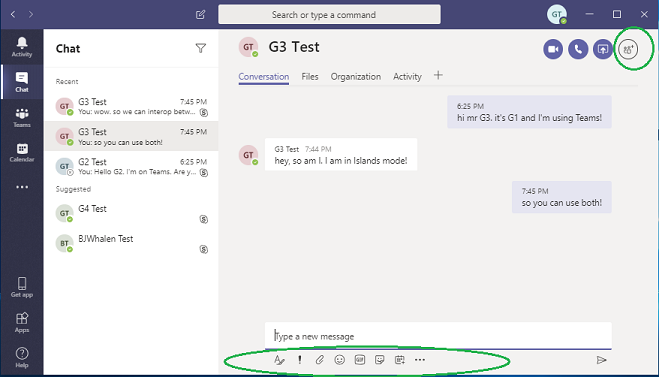Viewport: 659px width, 377px height.
Task: Share your screen in the chat
Action: [603, 49]
